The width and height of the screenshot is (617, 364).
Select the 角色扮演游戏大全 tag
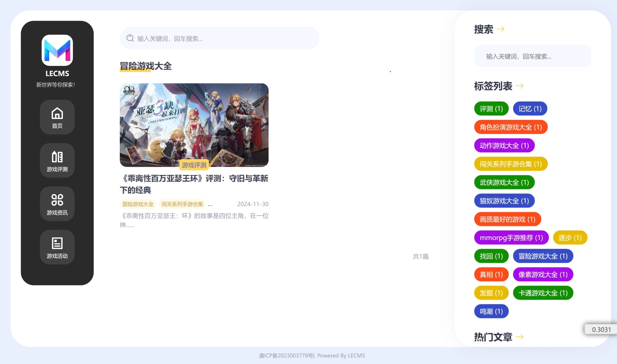coord(511,127)
